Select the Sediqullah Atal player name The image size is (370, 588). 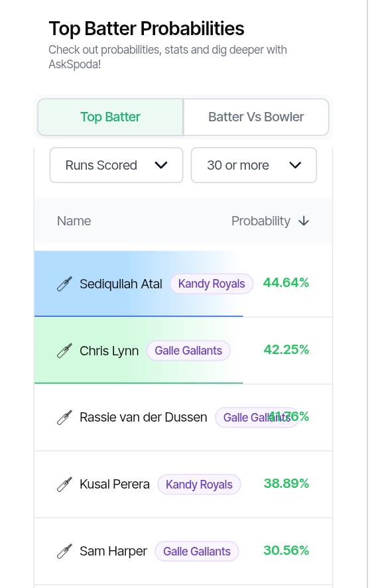pyautogui.click(x=121, y=284)
